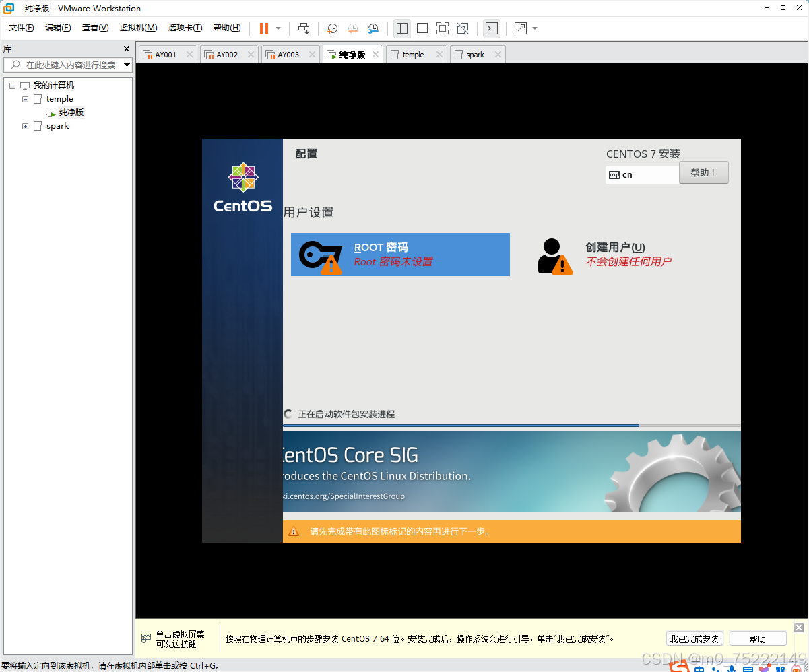This screenshot has width=809, height=672.
Task: Close the AY002 tab
Action: coord(251,55)
